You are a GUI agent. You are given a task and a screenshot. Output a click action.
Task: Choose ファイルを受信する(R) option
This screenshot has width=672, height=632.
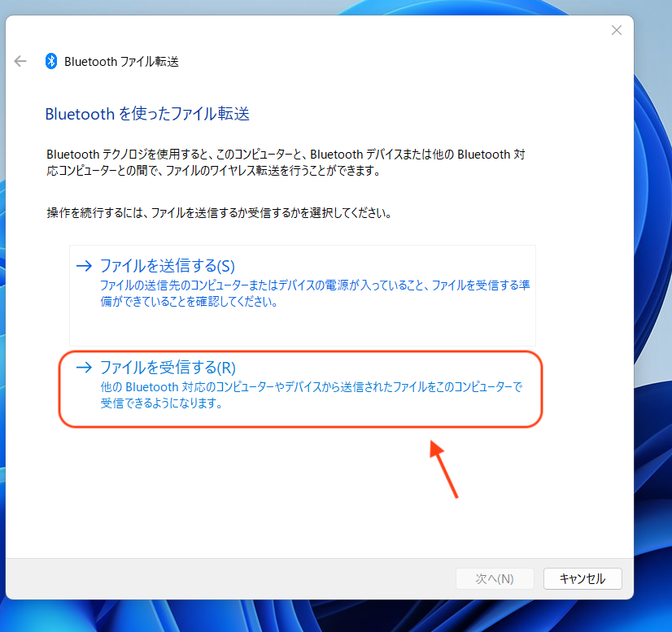(x=301, y=388)
